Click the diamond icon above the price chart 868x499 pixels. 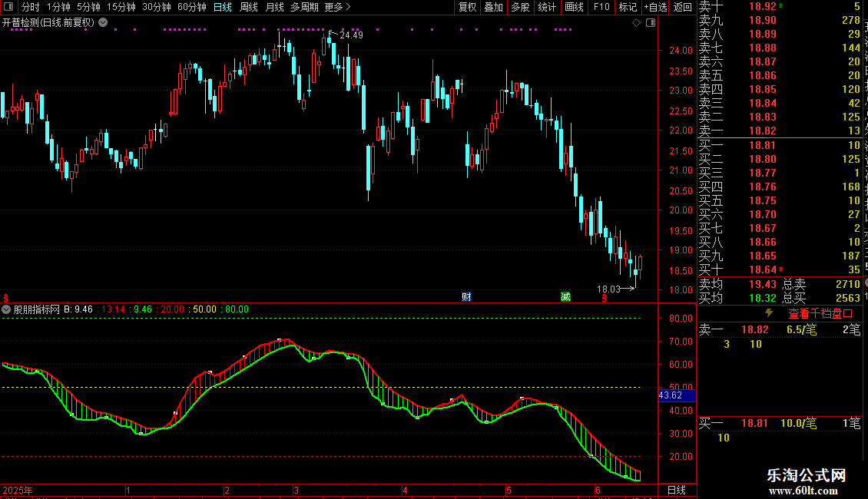pos(636,23)
